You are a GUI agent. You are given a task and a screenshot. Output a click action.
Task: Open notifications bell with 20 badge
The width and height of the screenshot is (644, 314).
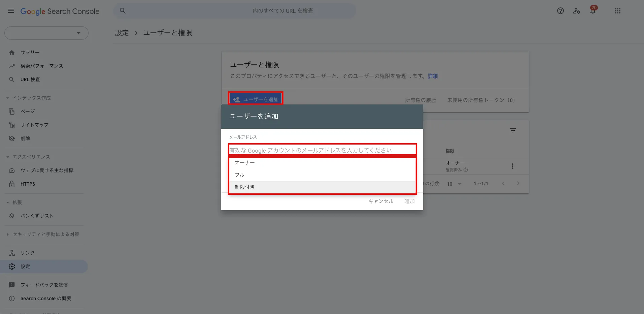coord(593,10)
